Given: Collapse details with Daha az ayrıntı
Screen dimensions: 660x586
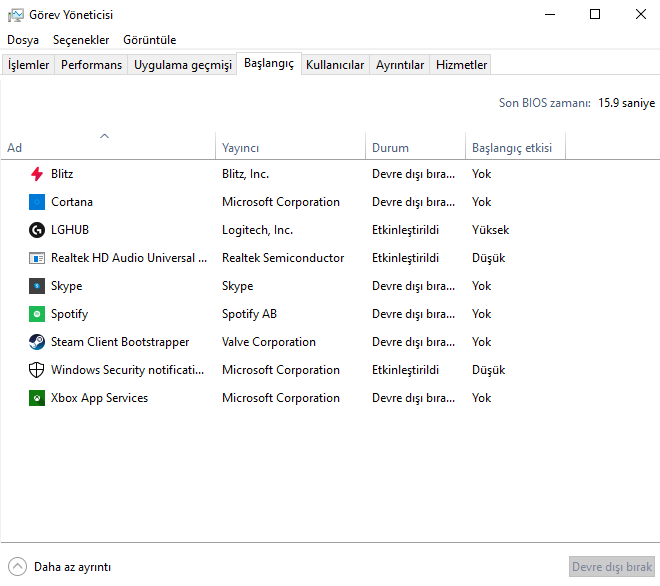Looking at the screenshot, I should tap(60, 567).
